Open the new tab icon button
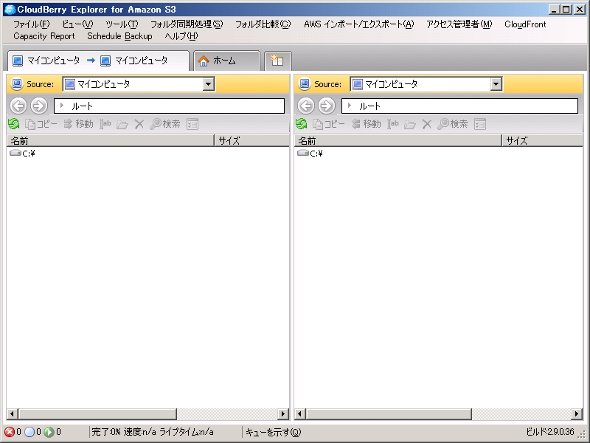The height and width of the screenshot is (443, 590). (277, 61)
